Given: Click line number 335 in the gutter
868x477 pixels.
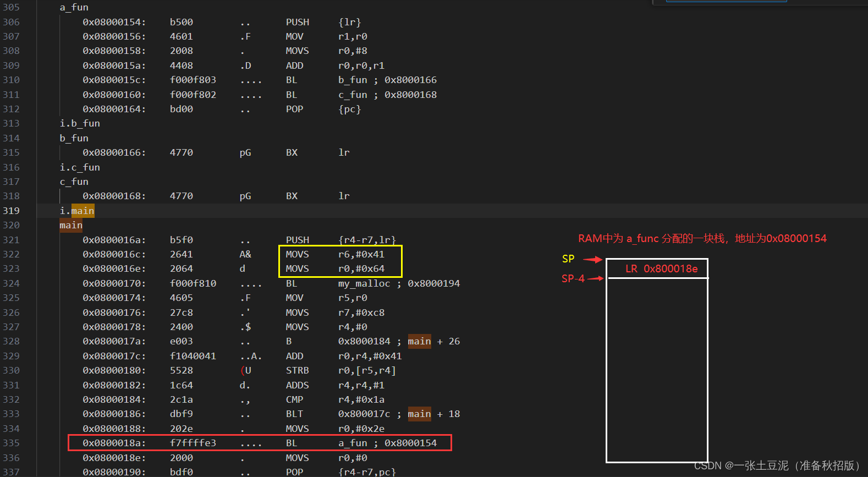Looking at the screenshot, I should [11, 443].
